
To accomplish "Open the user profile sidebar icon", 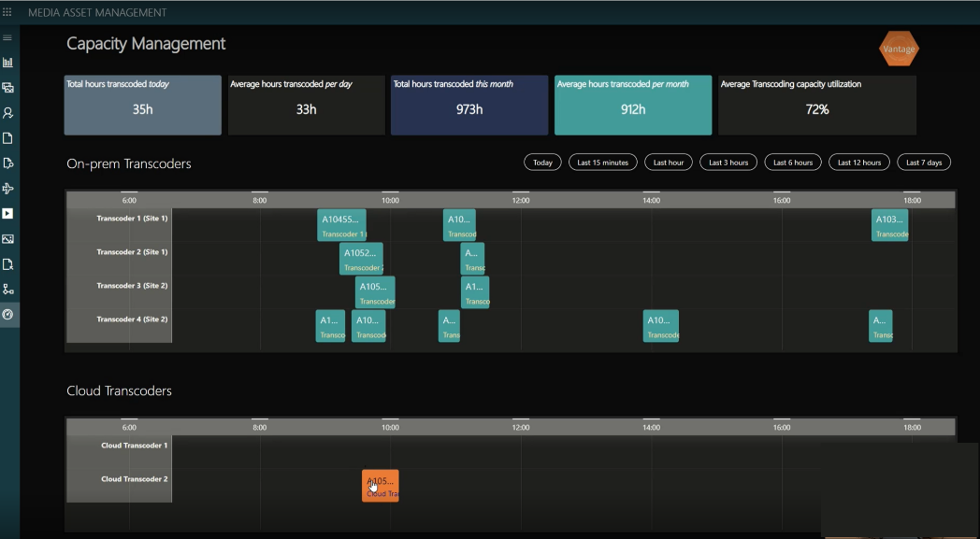I will [7, 113].
